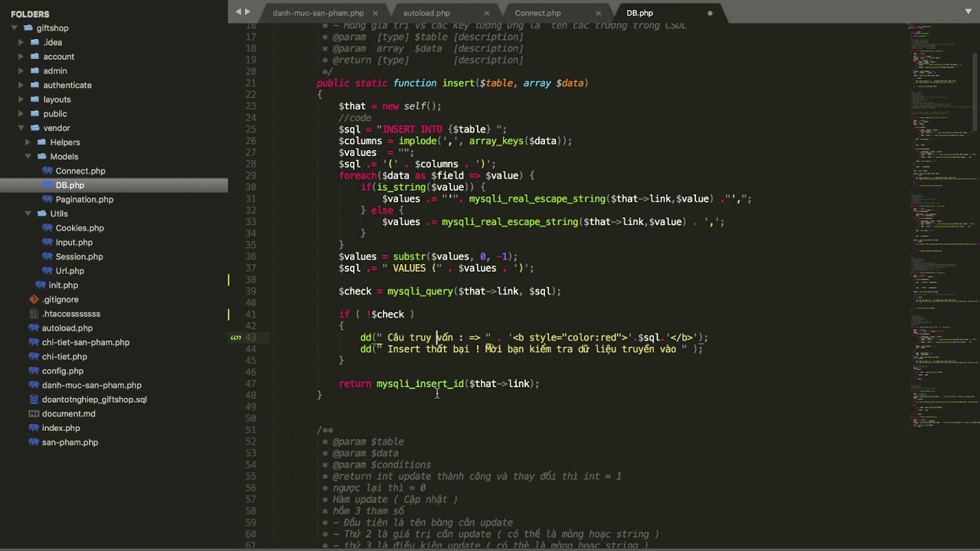Click 'mysqli_query' on line 39

pos(420,292)
